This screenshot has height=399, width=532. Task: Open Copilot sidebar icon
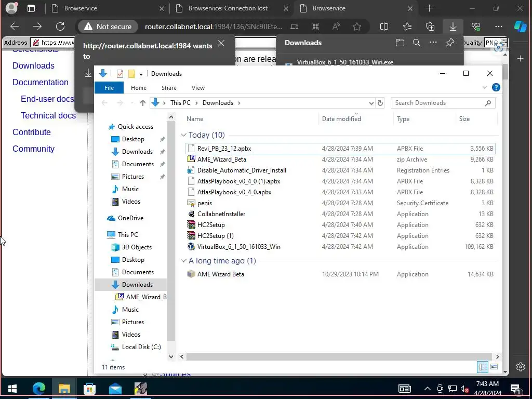[x=521, y=26]
